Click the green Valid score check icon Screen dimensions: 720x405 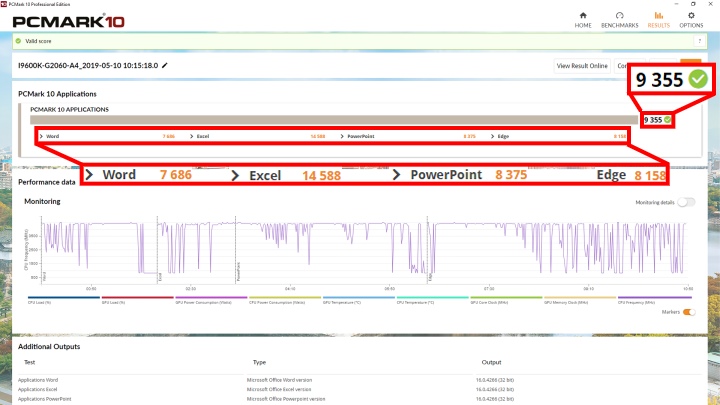[x=20, y=41]
